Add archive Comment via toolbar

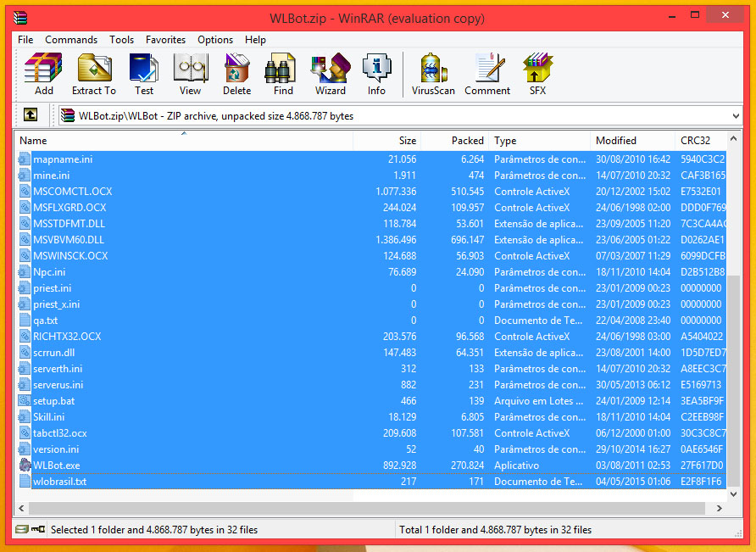pyautogui.click(x=487, y=74)
